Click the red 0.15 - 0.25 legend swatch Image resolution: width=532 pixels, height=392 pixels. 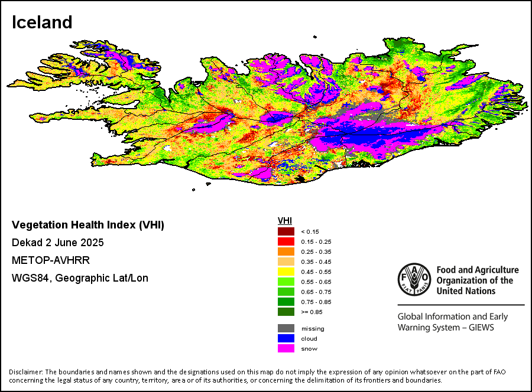pos(286,241)
